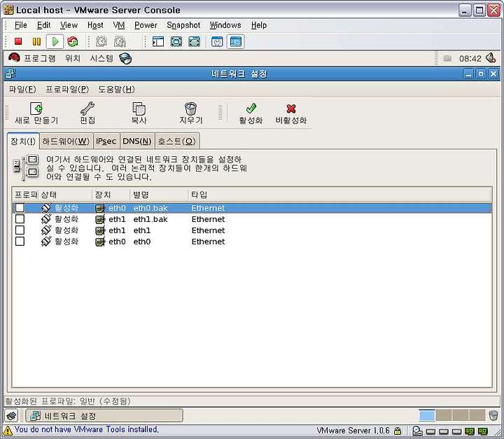Click the 복사 (Copy) icon
Viewport: 504px width, 439px height.
[139, 113]
